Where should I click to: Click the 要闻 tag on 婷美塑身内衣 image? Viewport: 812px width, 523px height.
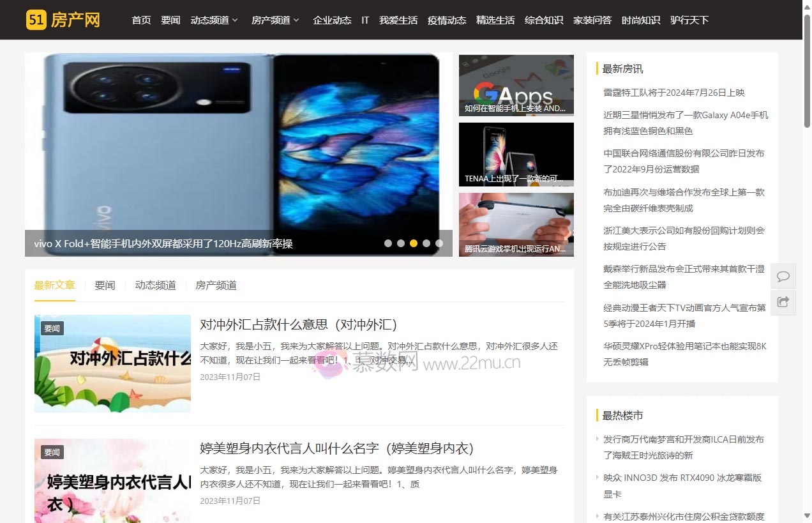pyautogui.click(x=52, y=452)
